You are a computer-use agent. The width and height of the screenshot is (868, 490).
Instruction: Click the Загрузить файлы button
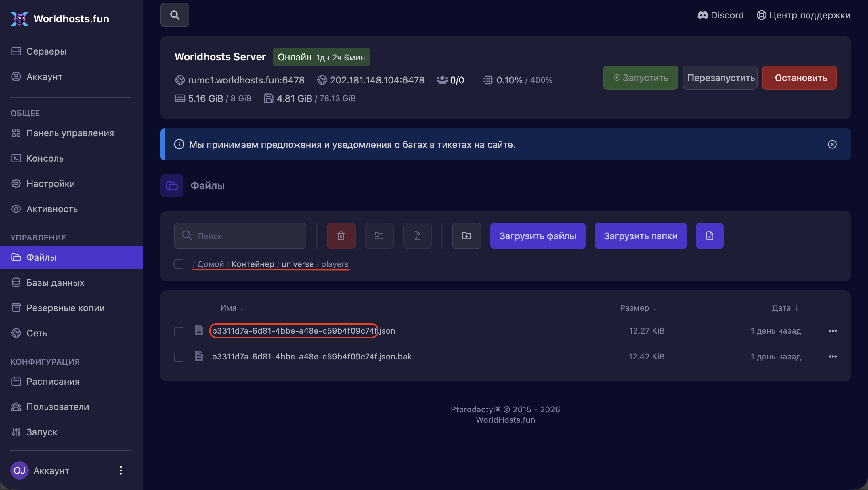point(538,236)
